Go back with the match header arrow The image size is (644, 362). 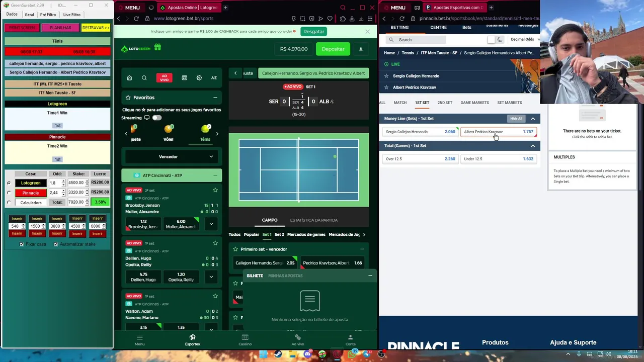point(235,73)
